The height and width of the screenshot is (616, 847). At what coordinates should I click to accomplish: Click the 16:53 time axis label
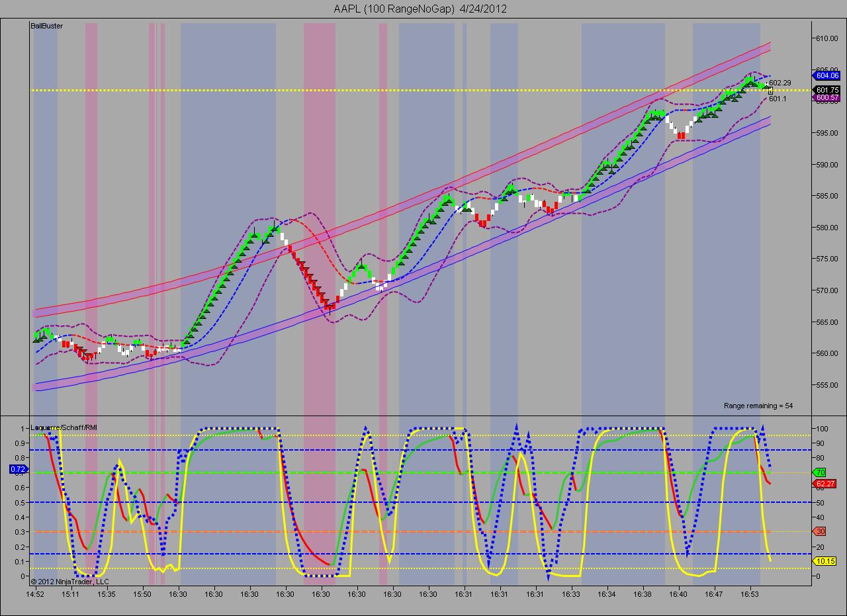pyautogui.click(x=750, y=594)
